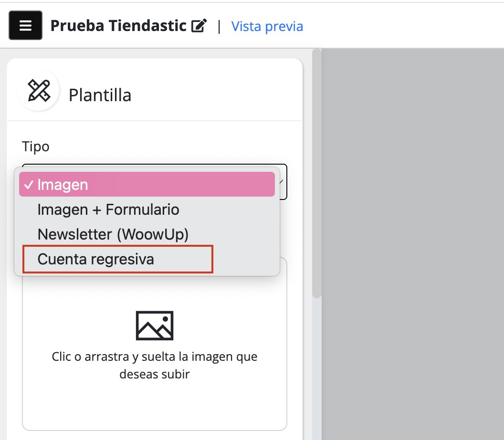Choose Imagen + Formulario from the list
Screen dimensions: 504x440
108,210
